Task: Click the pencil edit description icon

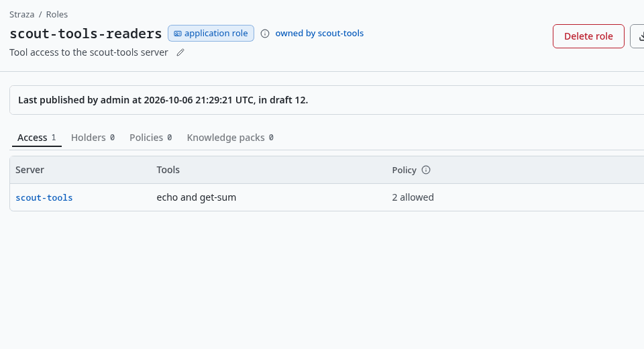Action: 180,52
